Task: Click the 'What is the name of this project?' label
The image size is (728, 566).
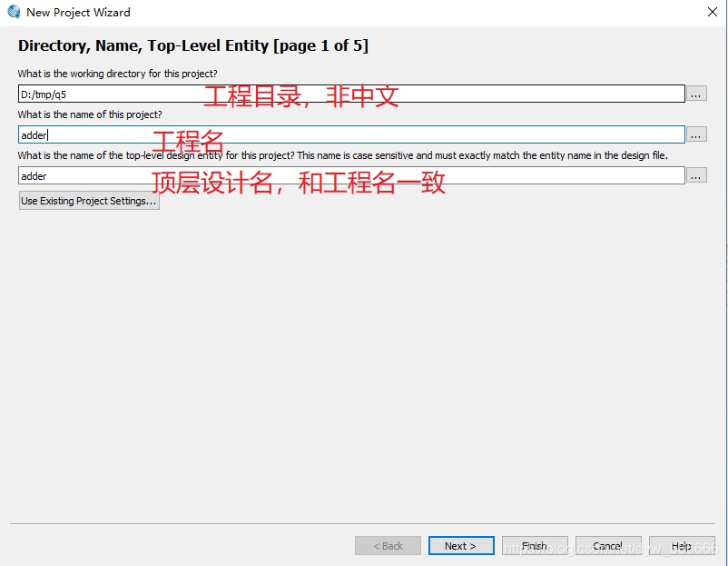Action: [90, 114]
